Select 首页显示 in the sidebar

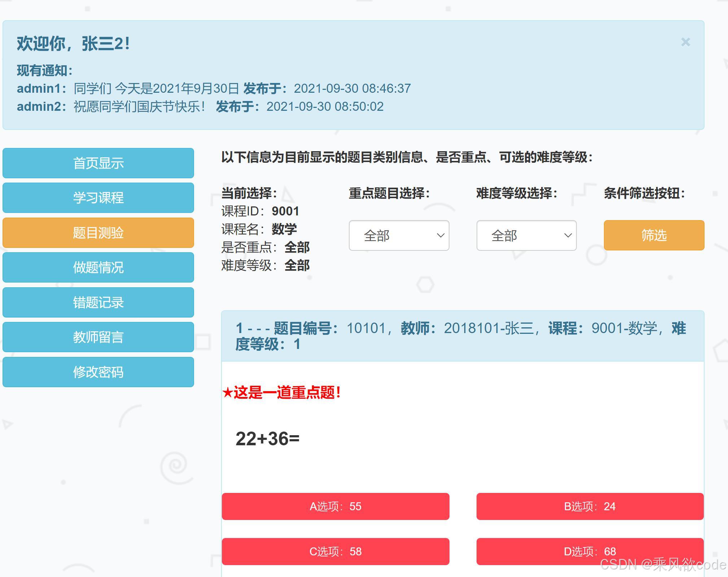[x=98, y=163]
